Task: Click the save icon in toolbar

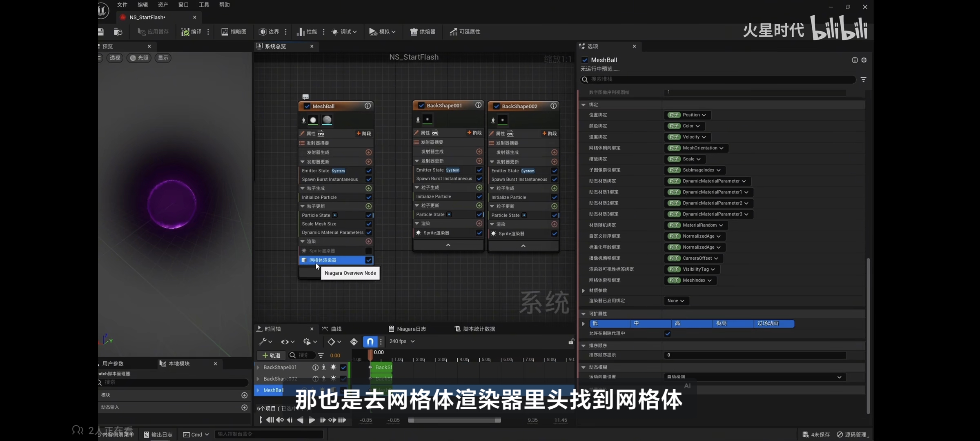Action: pos(101,32)
